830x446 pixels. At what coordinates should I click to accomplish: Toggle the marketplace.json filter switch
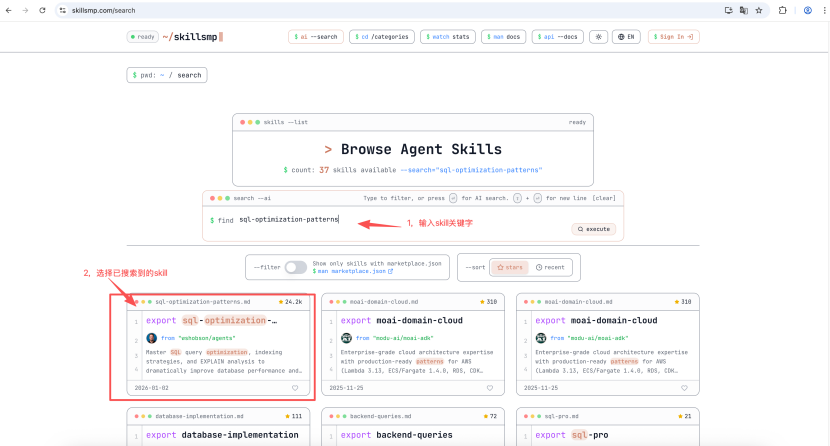pos(296,267)
